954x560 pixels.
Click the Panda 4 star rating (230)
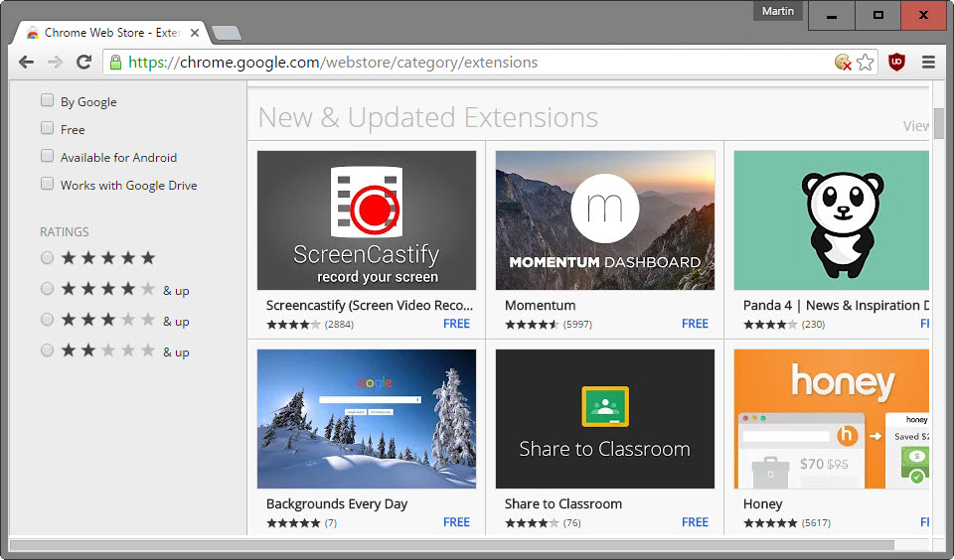click(x=784, y=325)
